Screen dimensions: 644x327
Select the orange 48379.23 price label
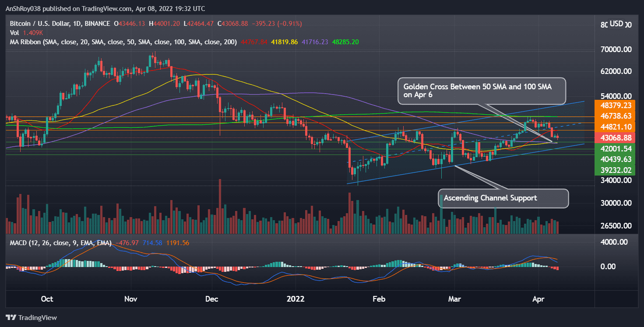coord(615,105)
